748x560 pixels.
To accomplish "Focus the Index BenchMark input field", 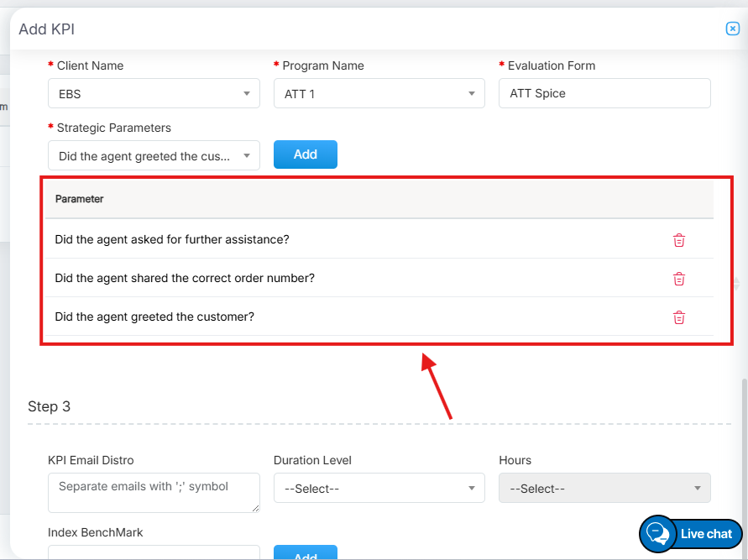I will point(154,552).
